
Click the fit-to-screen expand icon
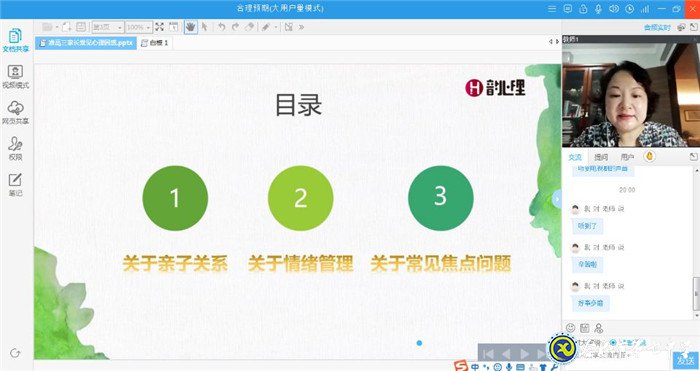(159, 27)
